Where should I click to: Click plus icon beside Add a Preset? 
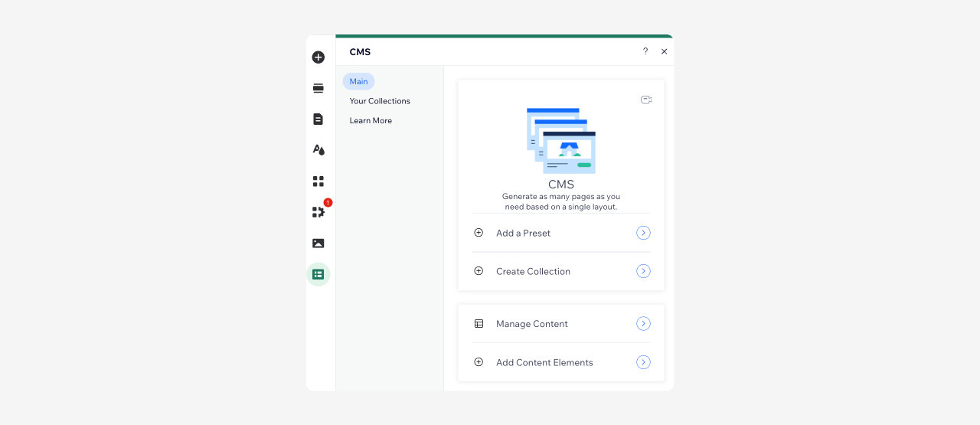point(479,233)
